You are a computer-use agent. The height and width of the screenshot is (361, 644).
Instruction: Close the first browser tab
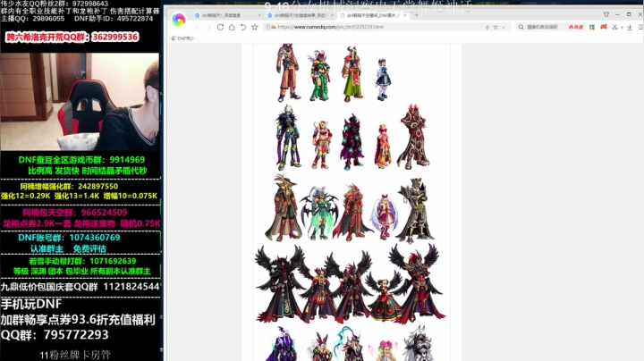click(259, 15)
